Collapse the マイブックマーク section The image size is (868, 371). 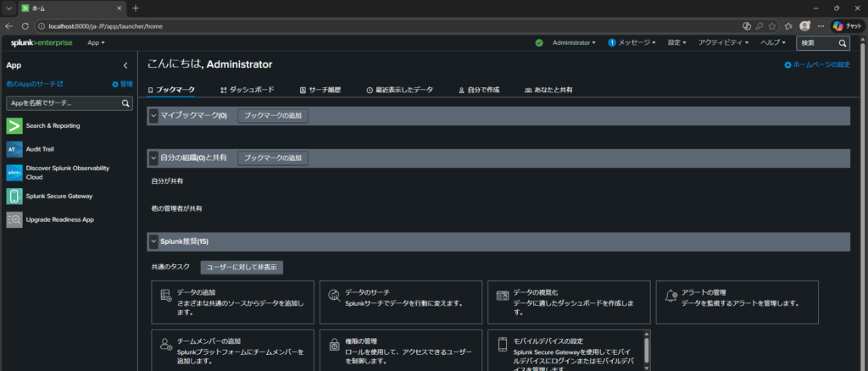(153, 115)
